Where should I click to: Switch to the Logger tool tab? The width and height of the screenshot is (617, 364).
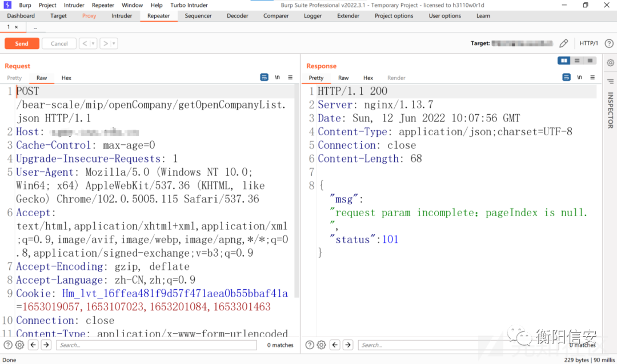tap(312, 16)
